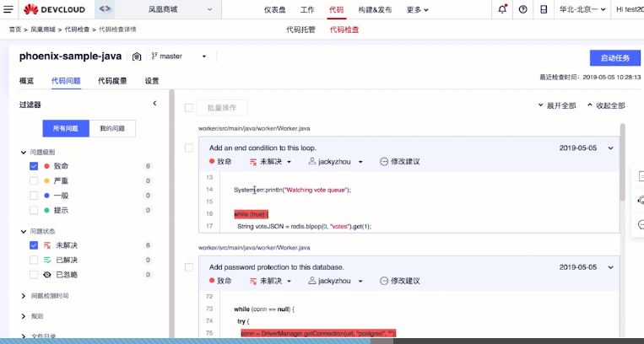
Task: Open the help question mark icon
Action: click(x=522, y=9)
